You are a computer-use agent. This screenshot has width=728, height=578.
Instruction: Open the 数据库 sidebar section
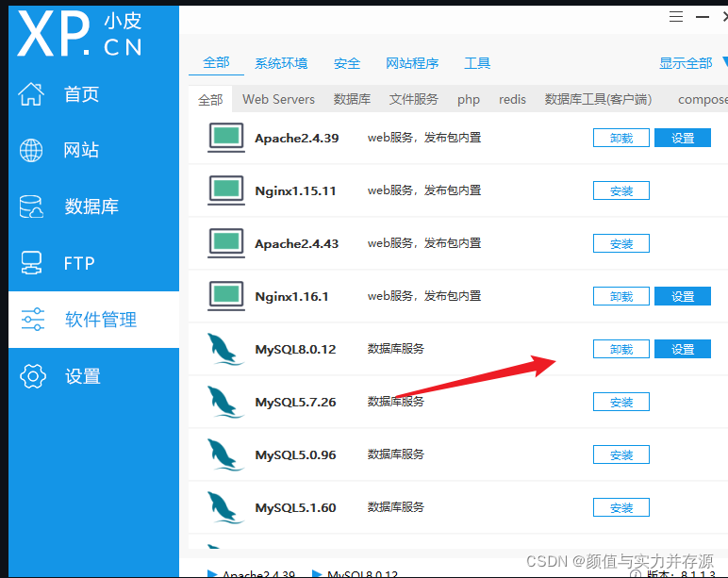(93, 206)
